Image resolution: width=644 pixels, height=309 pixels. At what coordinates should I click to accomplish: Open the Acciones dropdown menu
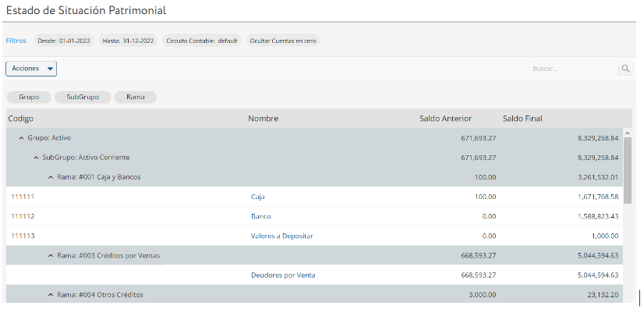31,69
